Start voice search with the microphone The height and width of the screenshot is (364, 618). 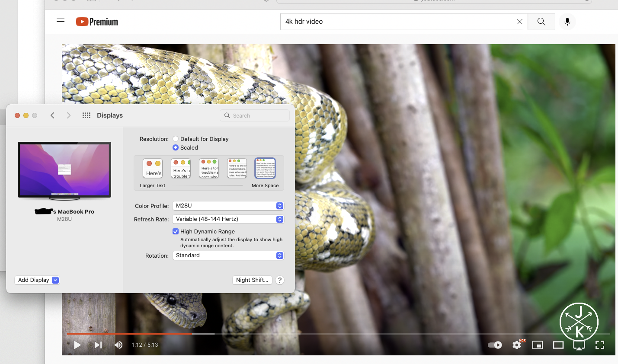567,22
